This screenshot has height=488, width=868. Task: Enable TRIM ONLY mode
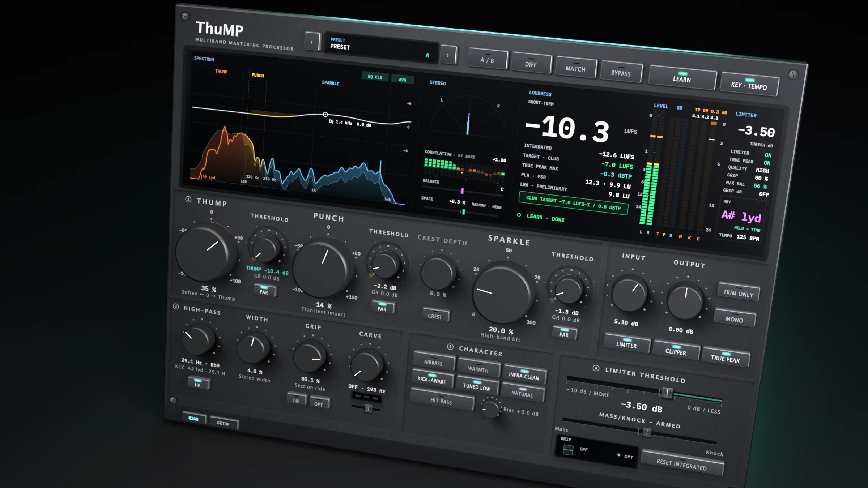point(738,293)
